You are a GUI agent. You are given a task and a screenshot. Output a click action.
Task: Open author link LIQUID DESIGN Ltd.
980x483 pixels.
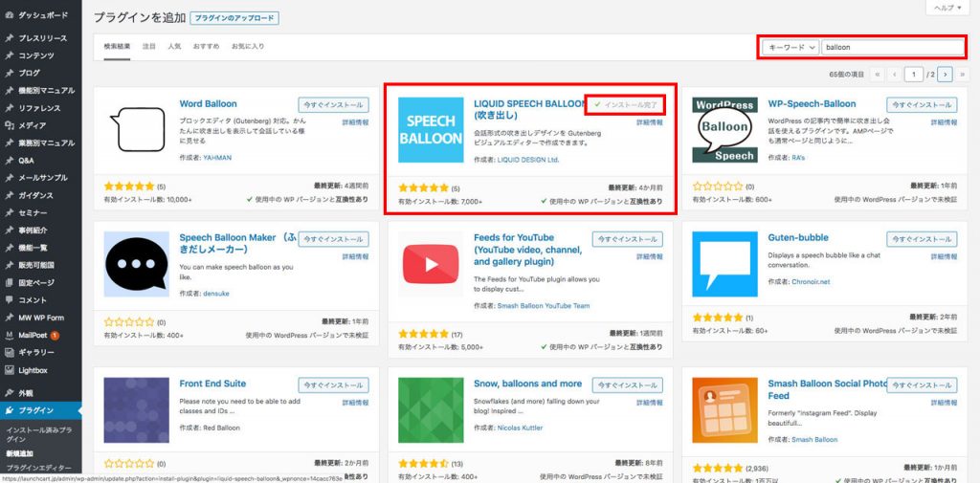528,160
